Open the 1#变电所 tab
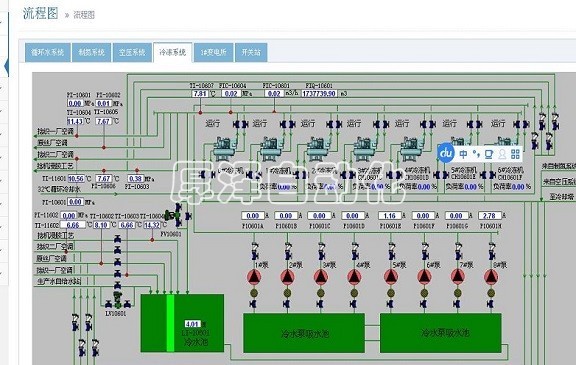576x365 pixels. point(213,53)
